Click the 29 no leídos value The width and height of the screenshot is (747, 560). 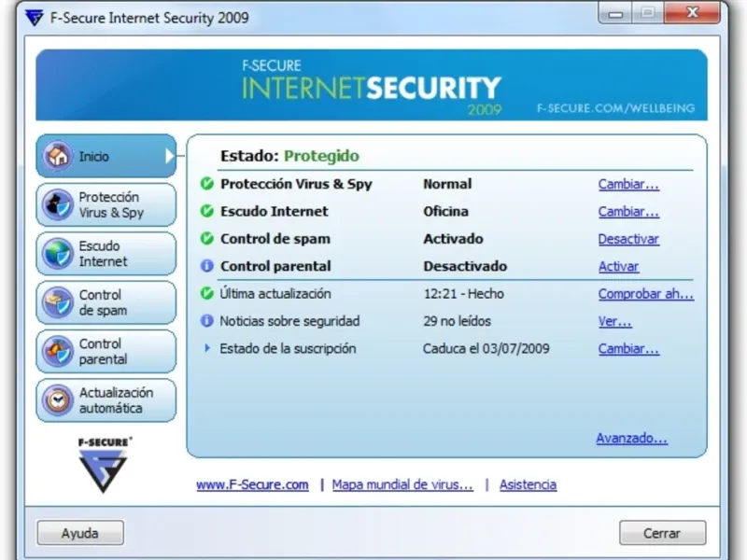coord(457,321)
